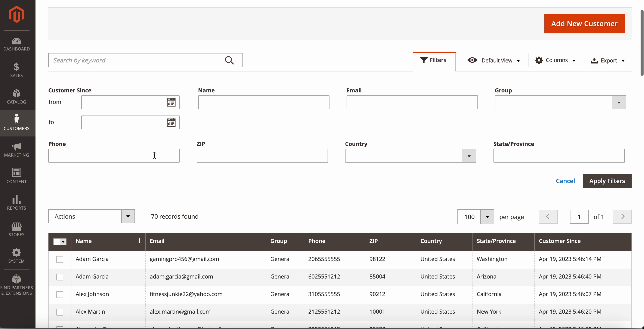Tick the Alex Martin row checkbox
Image resolution: width=644 pixels, height=329 pixels.
pos(60,312)
